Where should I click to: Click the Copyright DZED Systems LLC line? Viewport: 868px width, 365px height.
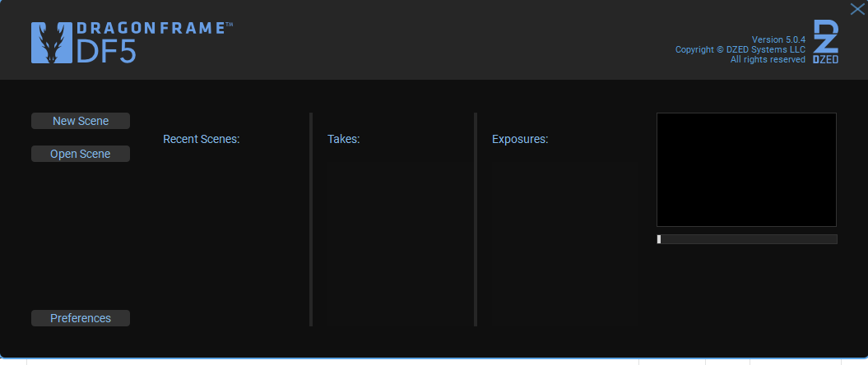coord(740,50)
